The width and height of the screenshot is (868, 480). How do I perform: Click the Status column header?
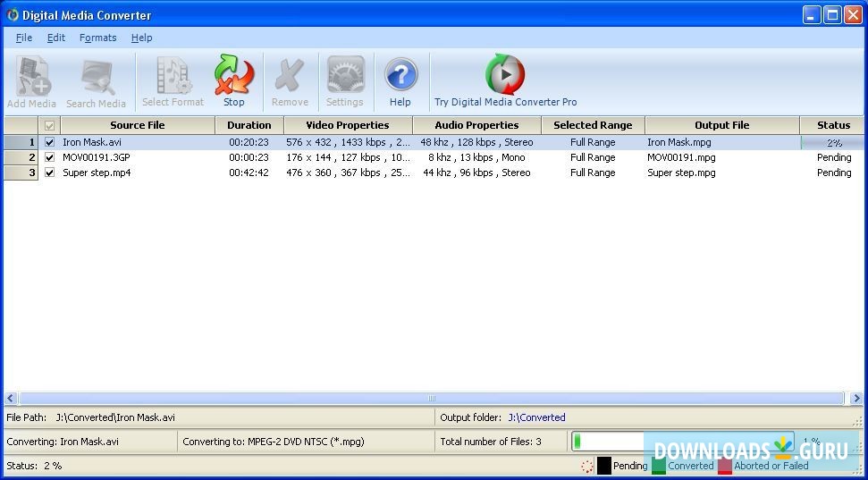pos(832,125)
